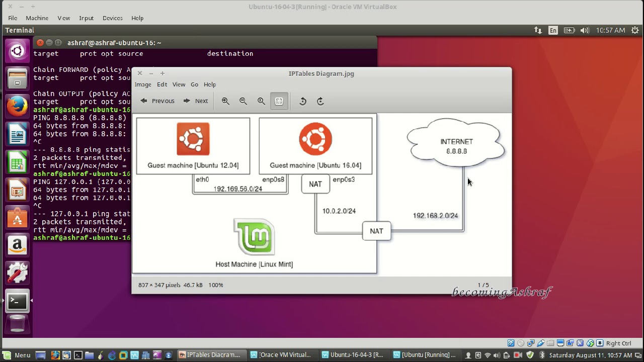Go to the Previous image in viewer
The width and height of the screenshot is (644, 362).
click(x=157, y=101)
